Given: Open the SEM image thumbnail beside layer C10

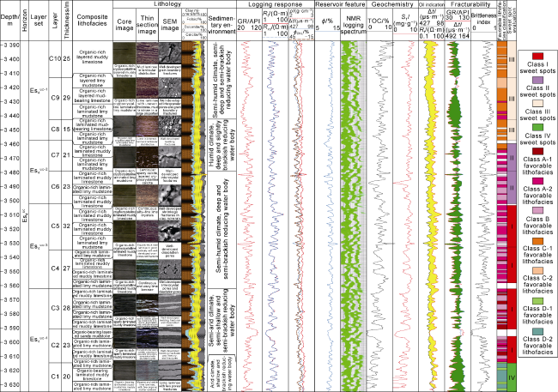Looking at the screenshot, I should click(170, 53).
